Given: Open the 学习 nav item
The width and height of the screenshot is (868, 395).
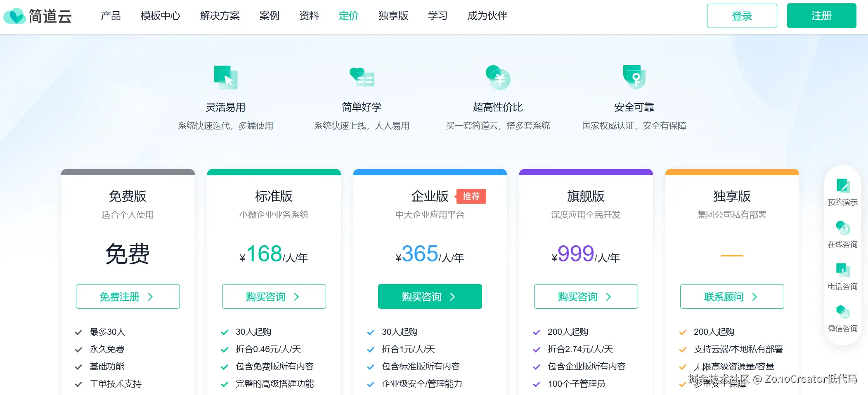Looking at the screenshot, I should point(438,16).
